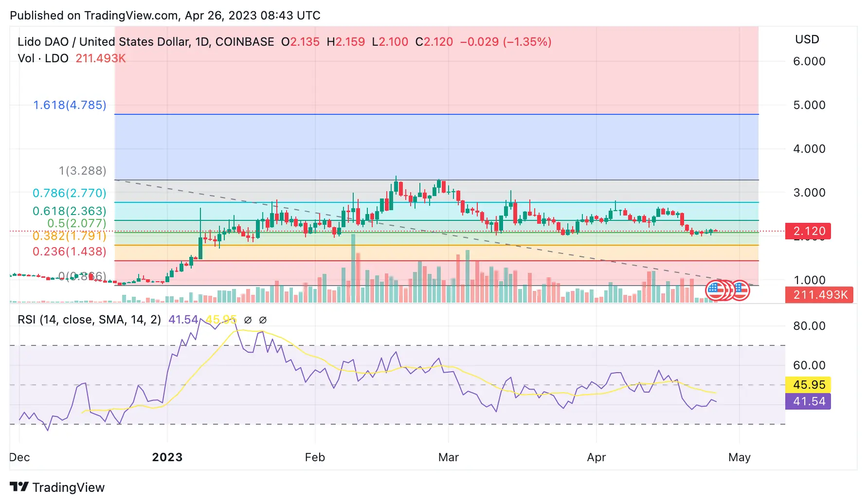Click the open price O2.135
The height and width of the screenshot is (504, 867).
click(x=300, y=42)
